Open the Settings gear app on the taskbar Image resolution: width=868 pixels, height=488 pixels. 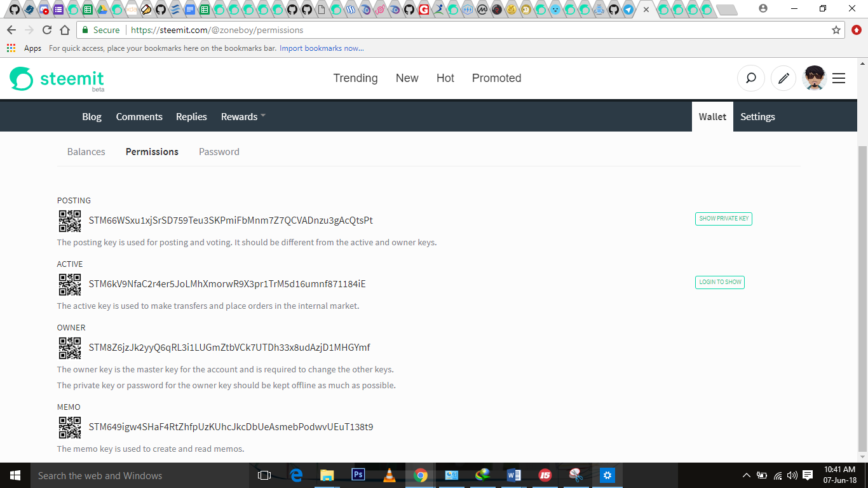point(607,475)
